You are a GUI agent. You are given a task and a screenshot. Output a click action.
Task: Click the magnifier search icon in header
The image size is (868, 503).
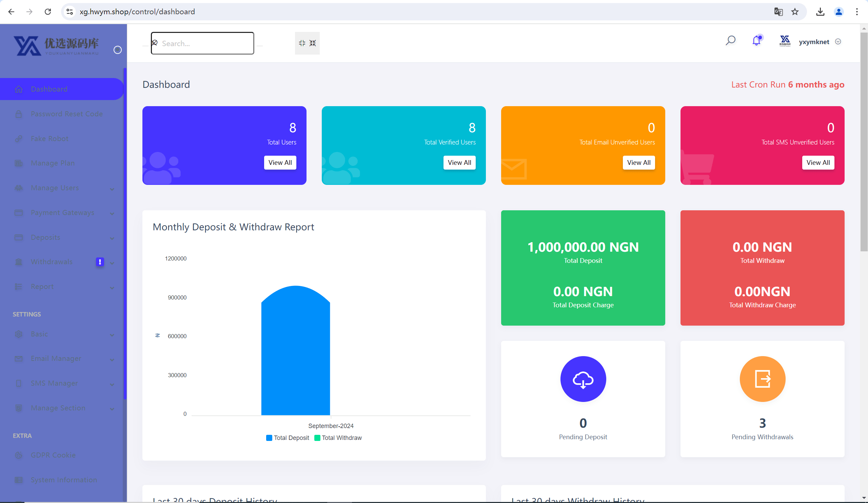731,41
